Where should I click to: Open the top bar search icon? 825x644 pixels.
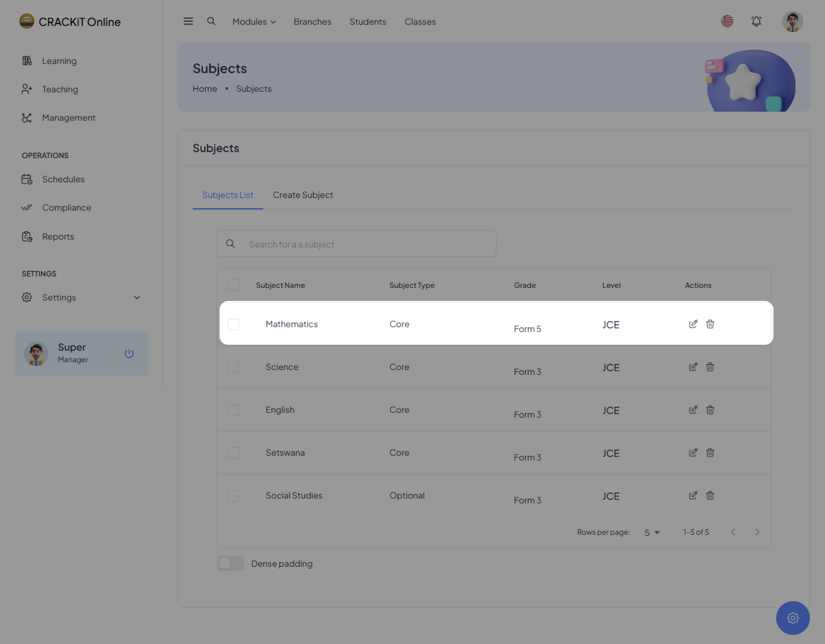click(x=211, y=21)
